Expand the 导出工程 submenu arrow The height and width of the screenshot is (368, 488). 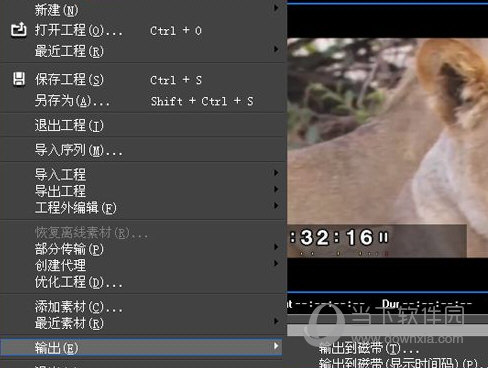point(276,189)
